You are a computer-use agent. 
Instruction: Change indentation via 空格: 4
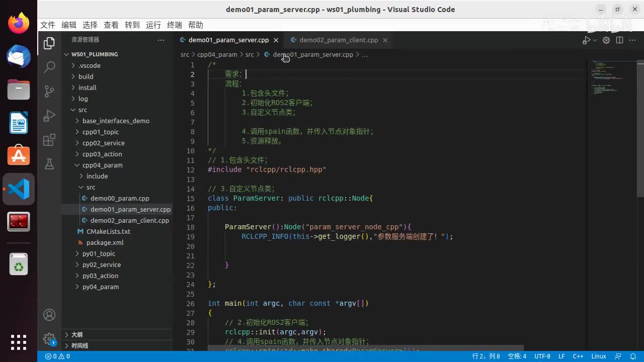coord(517,356)
